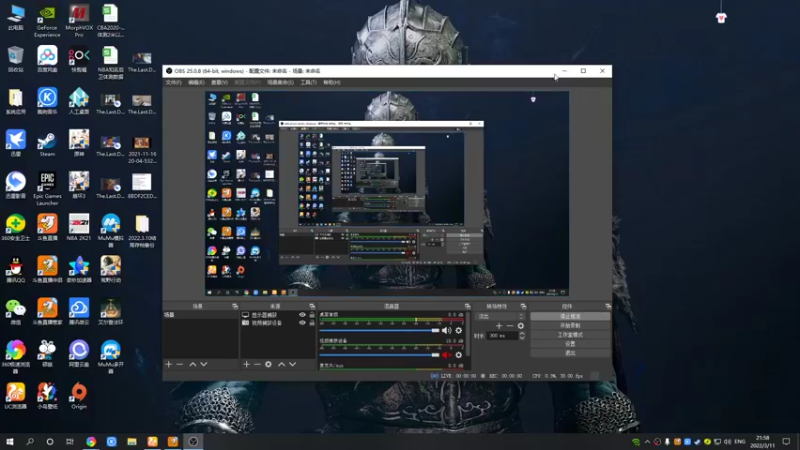The height and width of the screenshot is (450, 800).
Task: Undock the audio mixer panel via header icon
Action: tap(467, 306)
